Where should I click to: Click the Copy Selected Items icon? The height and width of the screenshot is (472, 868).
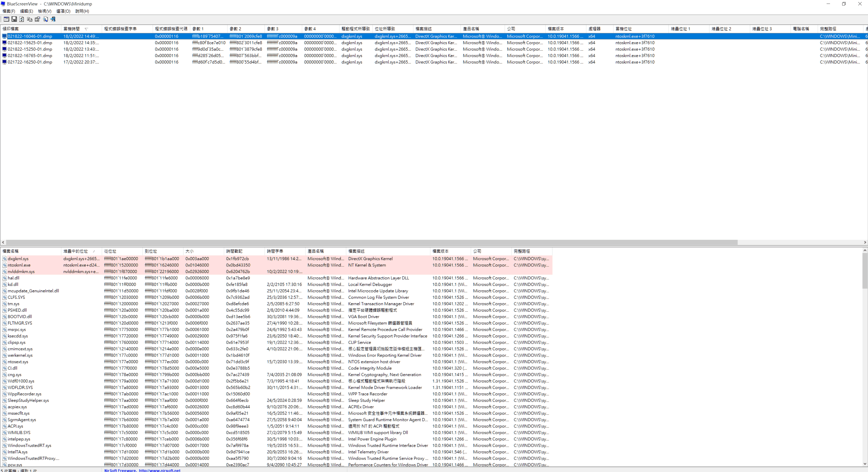30,19
